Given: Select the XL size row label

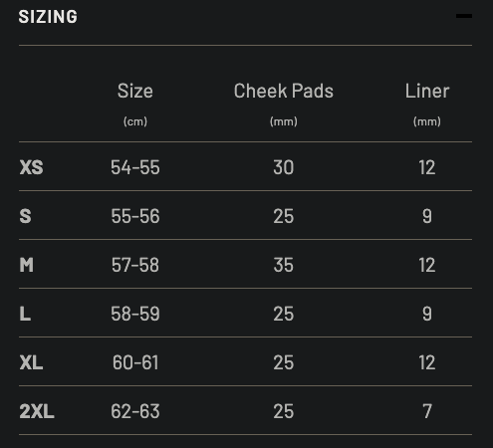Looking at the screenshot, I should 31,362.
